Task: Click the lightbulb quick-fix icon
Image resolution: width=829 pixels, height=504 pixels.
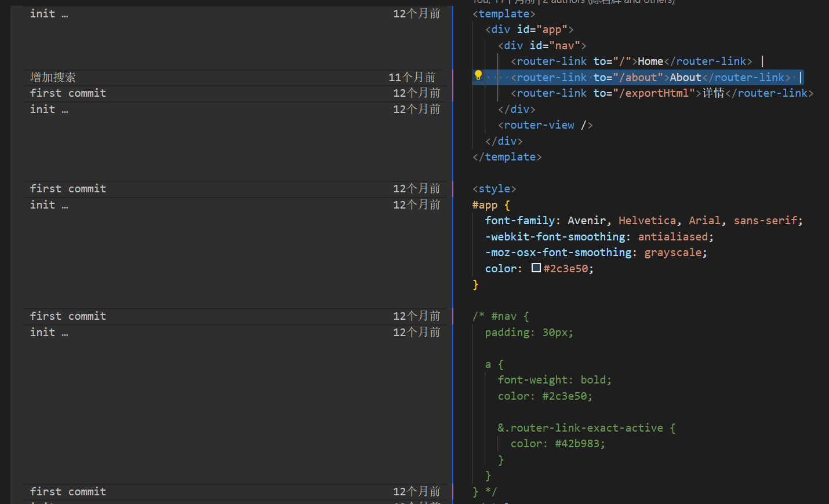Action: coord(478,75)
